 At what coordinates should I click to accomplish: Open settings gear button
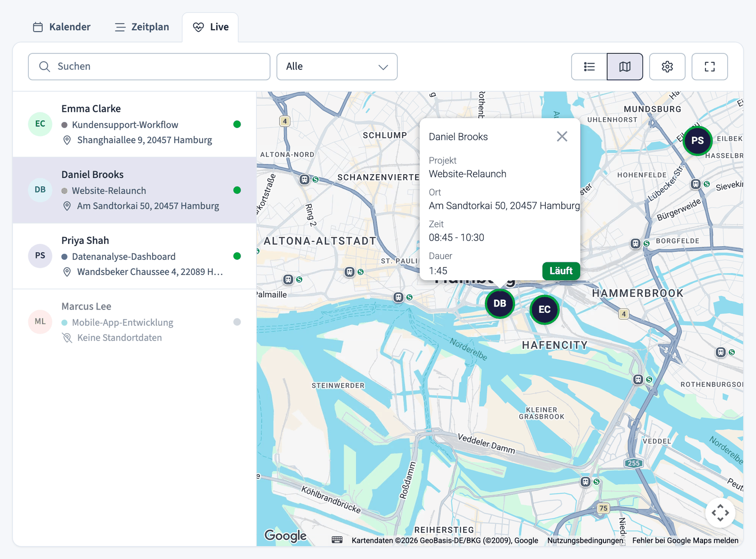pos(667,67)
